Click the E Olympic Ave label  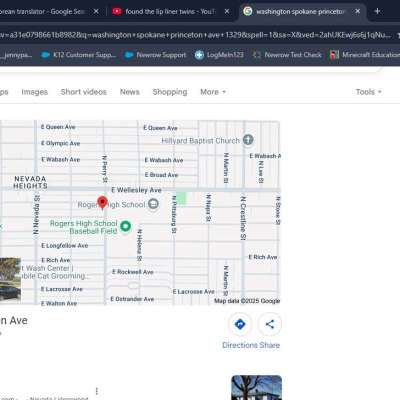(x=61, y=143)
